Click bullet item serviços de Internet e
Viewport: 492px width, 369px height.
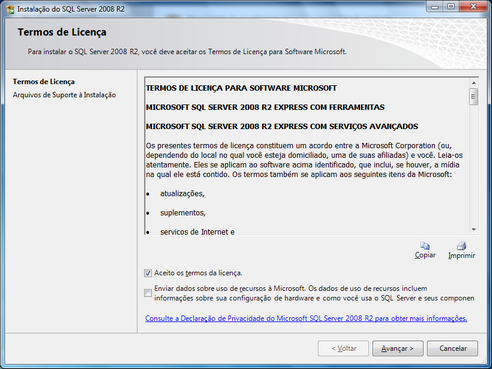tap(197, 232)
